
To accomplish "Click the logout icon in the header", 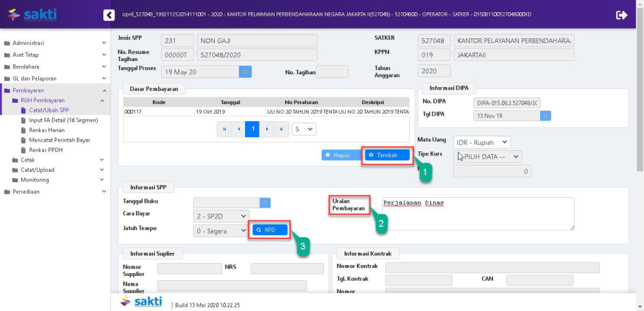I will (x=621, y=15).
